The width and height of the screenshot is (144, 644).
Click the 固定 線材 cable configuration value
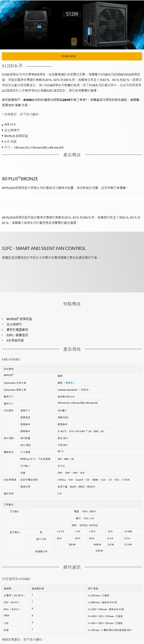point(63,438)
